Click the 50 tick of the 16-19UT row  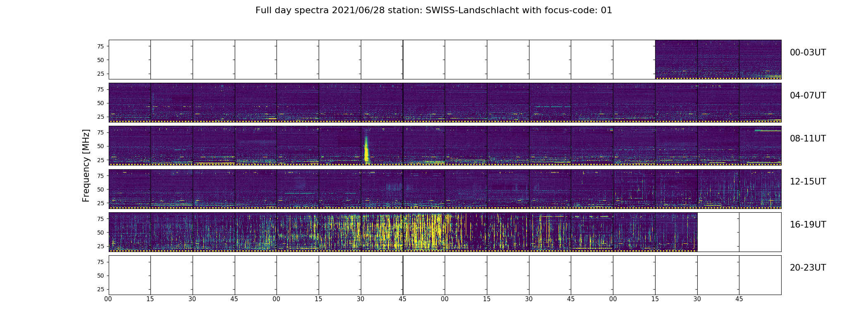click(x=100, y=233)
